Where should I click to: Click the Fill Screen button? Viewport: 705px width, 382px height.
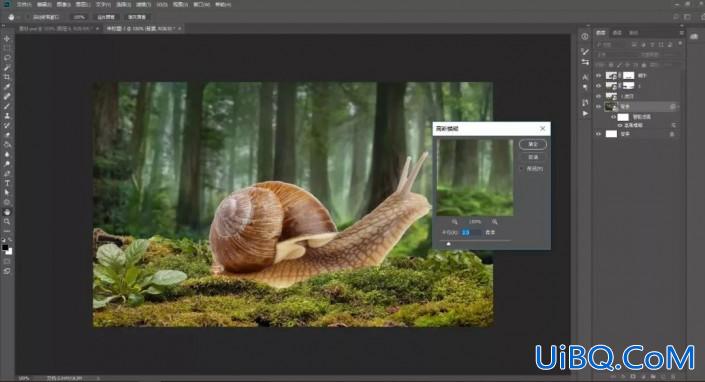pos(137,17)
